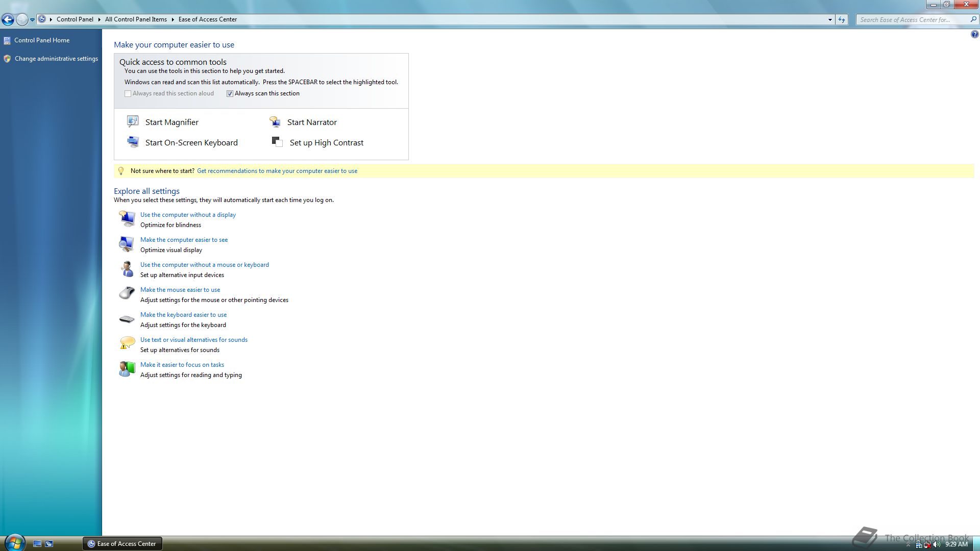Open the volume icon in the system tray

[x=936, y=544]
